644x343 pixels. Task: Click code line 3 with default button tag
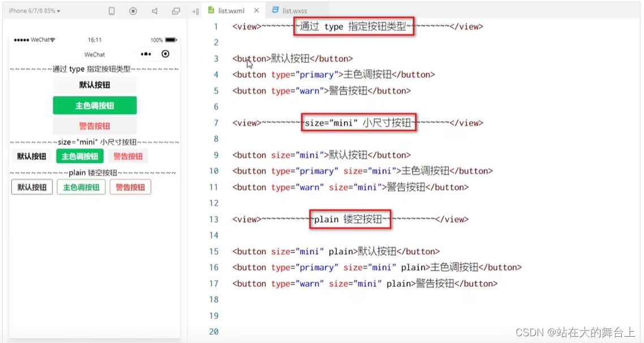point(293,59)
